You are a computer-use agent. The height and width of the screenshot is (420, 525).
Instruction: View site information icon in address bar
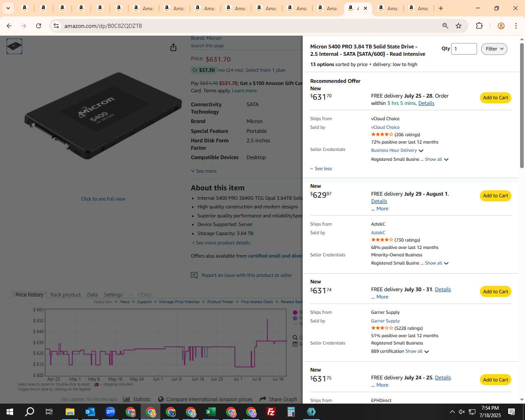pos(56,26)
